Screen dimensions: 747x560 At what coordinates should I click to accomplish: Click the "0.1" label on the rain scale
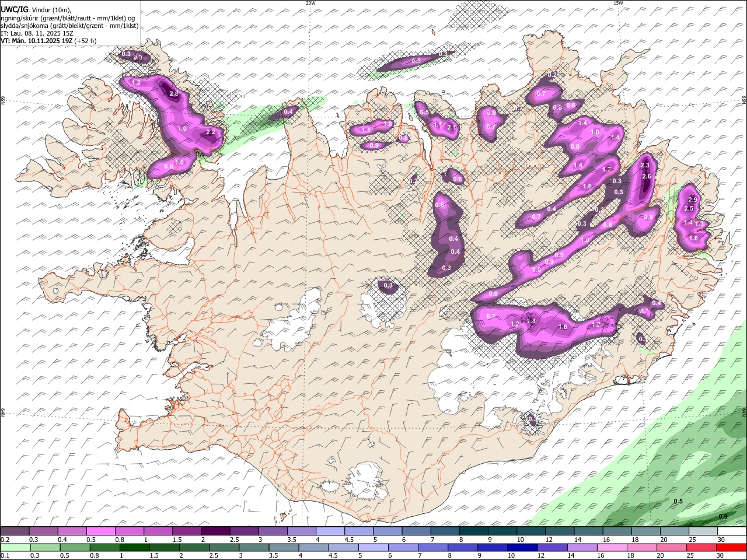(x=5, y=555)
